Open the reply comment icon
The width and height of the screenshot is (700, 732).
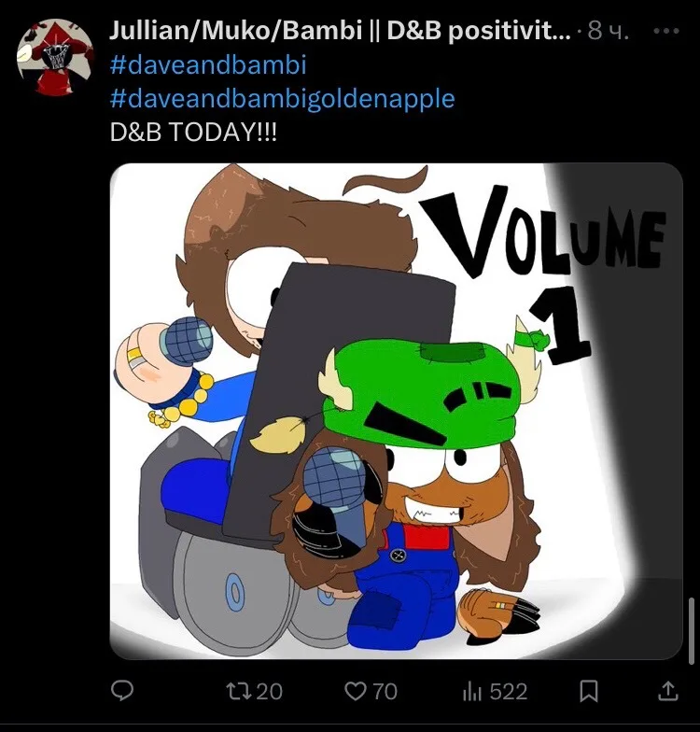pos(122,691)
